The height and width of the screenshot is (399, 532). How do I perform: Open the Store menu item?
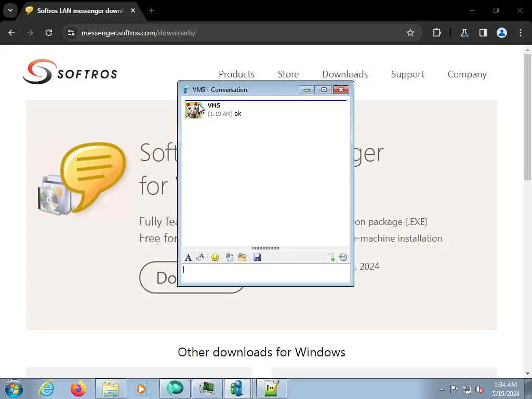[x=288, y=74]
